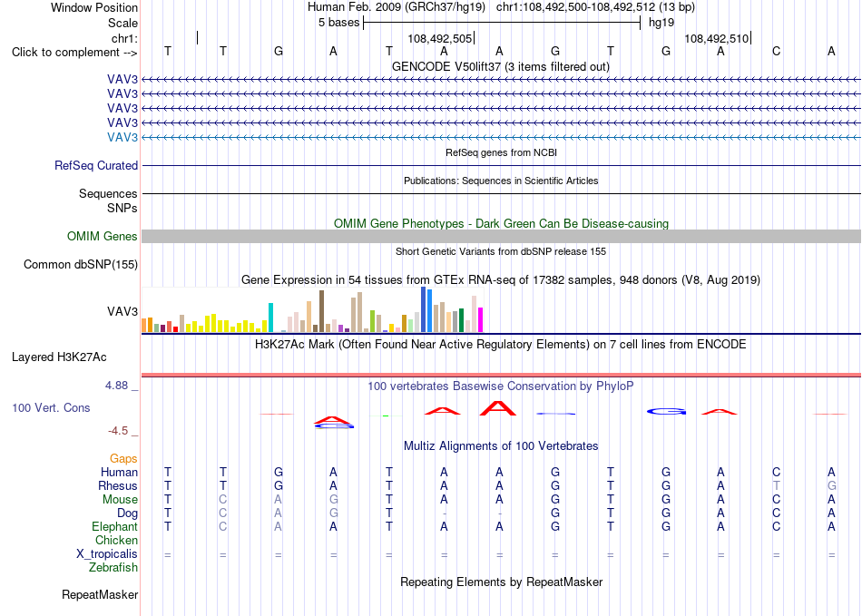The width and height of the screenshot is (862, 616).
Task: Click the Sequences track label
Action: coord(108,193)
